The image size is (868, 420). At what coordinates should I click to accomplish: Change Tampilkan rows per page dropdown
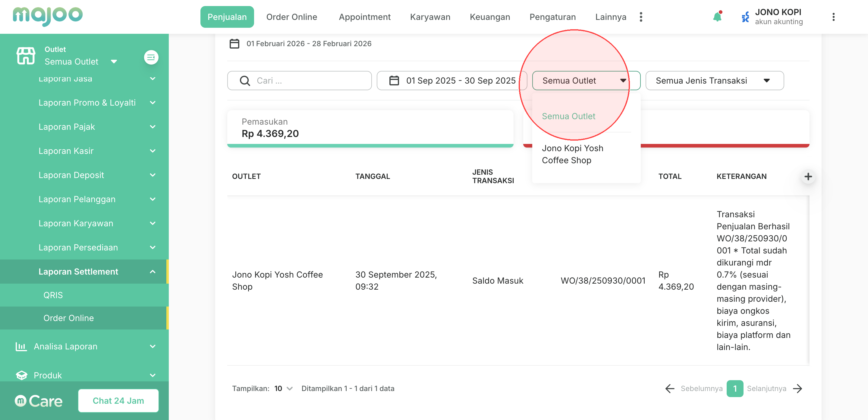[283, 389]
